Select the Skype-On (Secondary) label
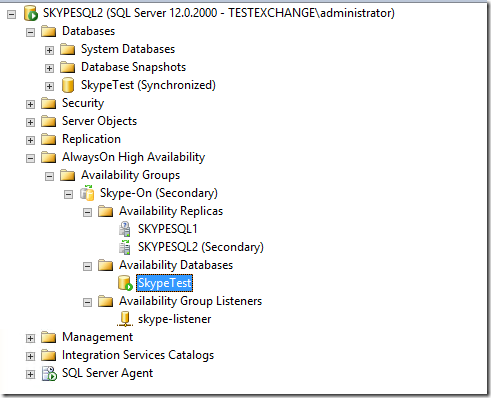Viewport: 491px width, 398px height. [159, 193]
